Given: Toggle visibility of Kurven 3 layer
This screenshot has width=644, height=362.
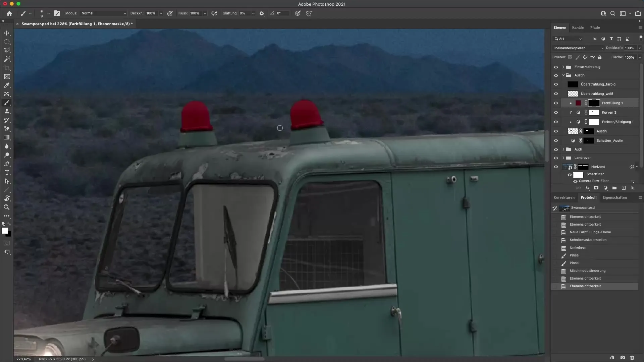Looking at the screenshot, I should click(x=556, y=113).
